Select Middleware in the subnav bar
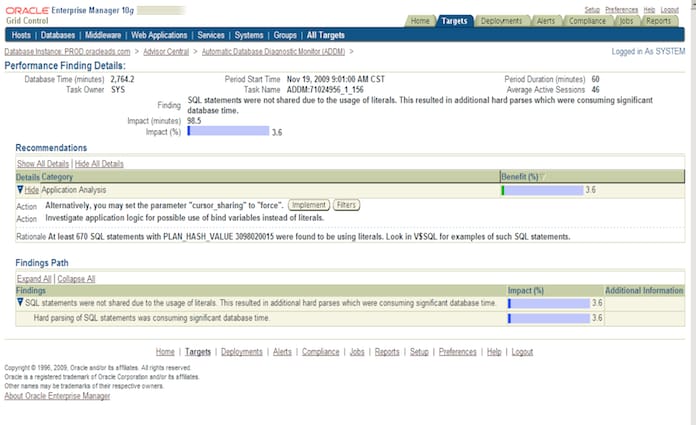Viewport: 696px width, 425px height. [103, 35]
